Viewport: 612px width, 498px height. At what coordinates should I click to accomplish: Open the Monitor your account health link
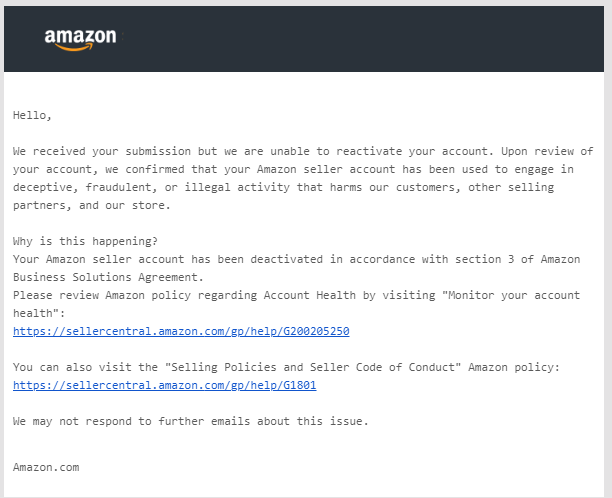coord(181,331)
